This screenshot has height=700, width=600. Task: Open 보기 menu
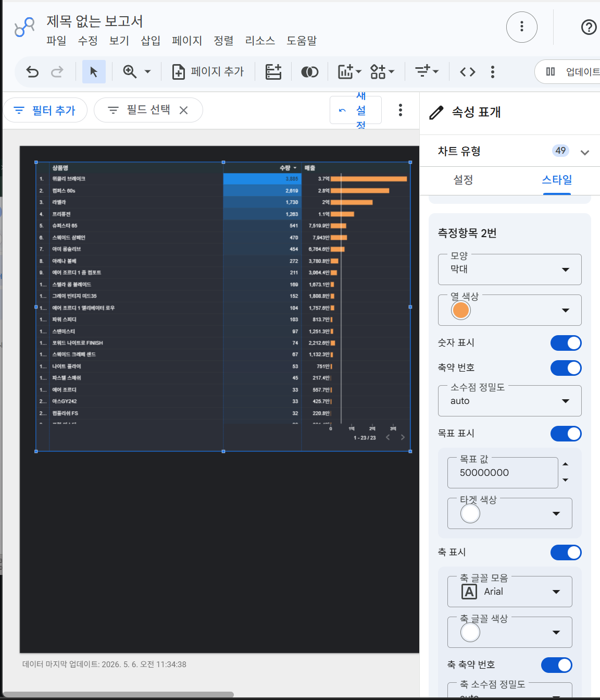pos(119,41)
